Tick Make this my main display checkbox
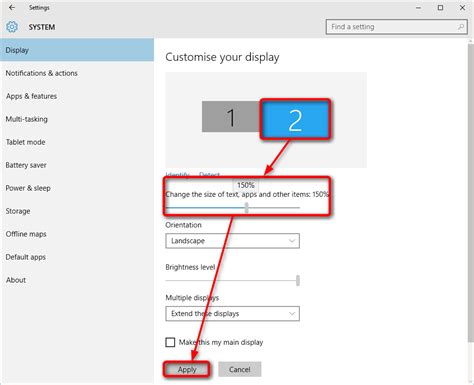 [170, 342]
